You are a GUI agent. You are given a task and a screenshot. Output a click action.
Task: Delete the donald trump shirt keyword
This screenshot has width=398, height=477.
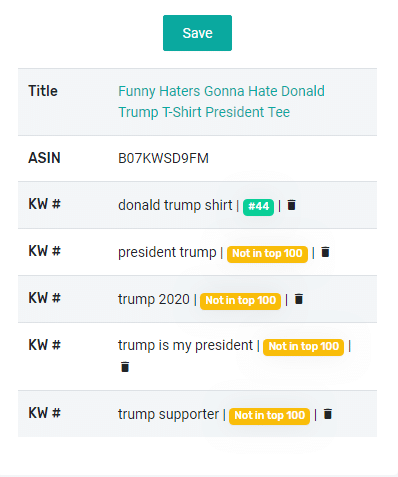click(x=292, y=205)
